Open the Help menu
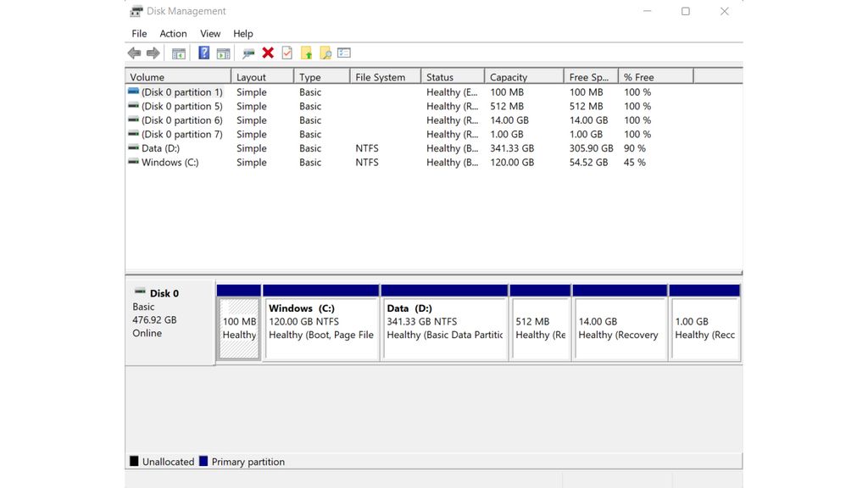The image size is (868, 488). point(243,33)
